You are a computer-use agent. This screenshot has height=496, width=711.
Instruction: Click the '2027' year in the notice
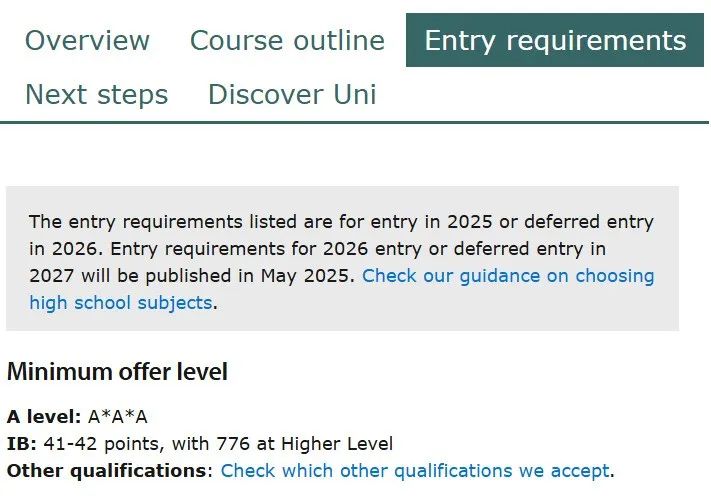coord(51,276)
